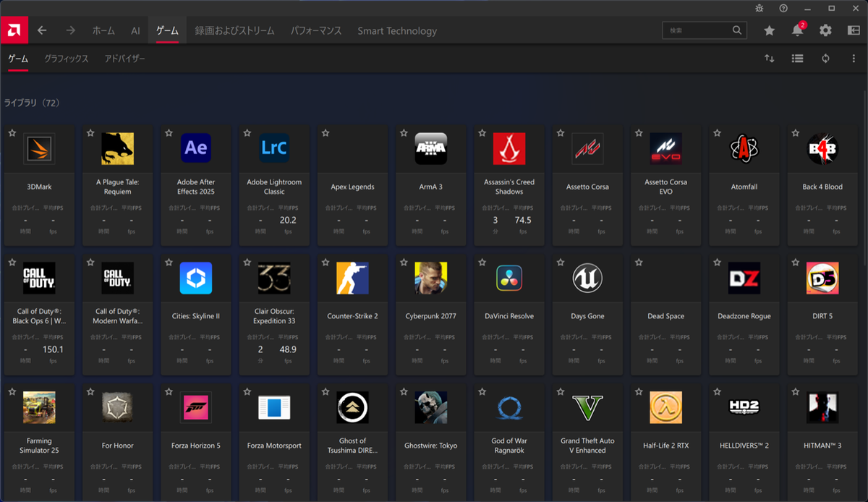Go back with the left arrow
Screen dimensions: 868x502
click(42, 30)
